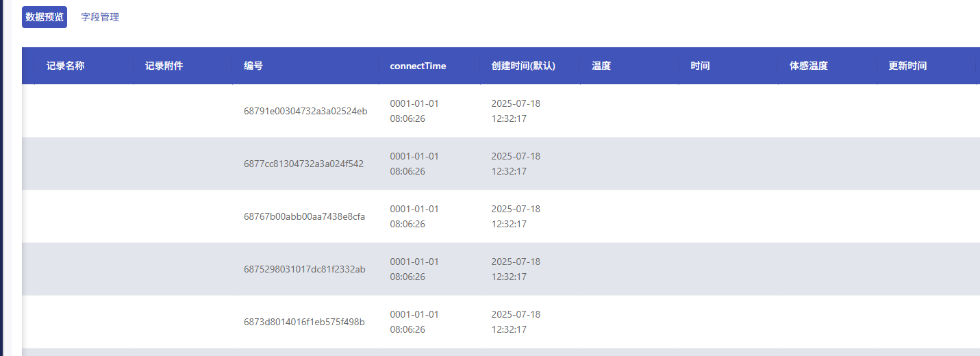
Task: Click the 记录附件 column header
Action: pos(164,66)
